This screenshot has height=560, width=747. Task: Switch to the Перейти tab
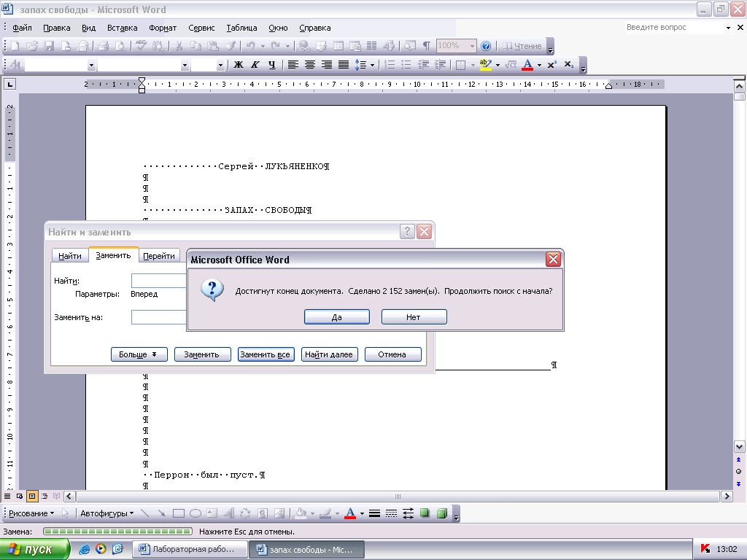pos(159,256)
